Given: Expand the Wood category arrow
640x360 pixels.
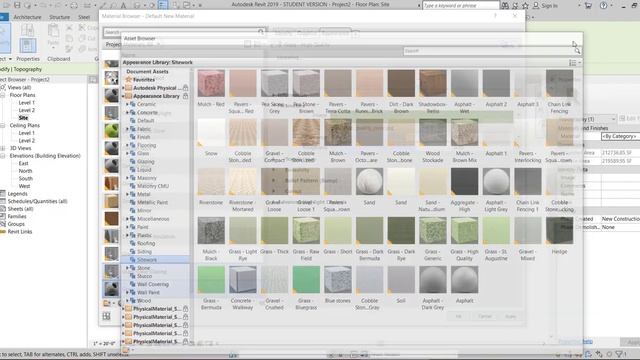Looking at the screenshot, I should coord(127,300).
